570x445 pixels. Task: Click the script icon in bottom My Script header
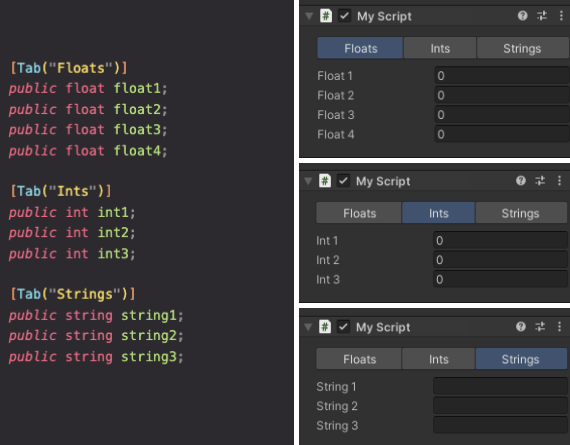[x=325, y=326]
